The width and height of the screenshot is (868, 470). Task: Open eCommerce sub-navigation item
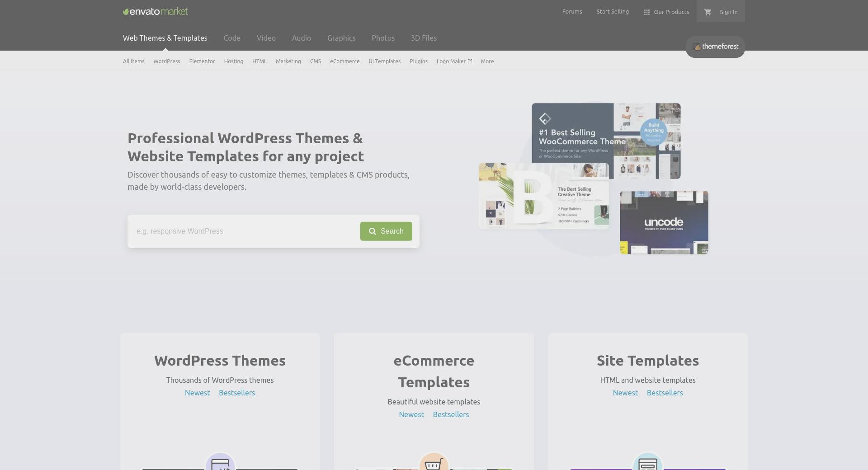click(x=345, y=61)
